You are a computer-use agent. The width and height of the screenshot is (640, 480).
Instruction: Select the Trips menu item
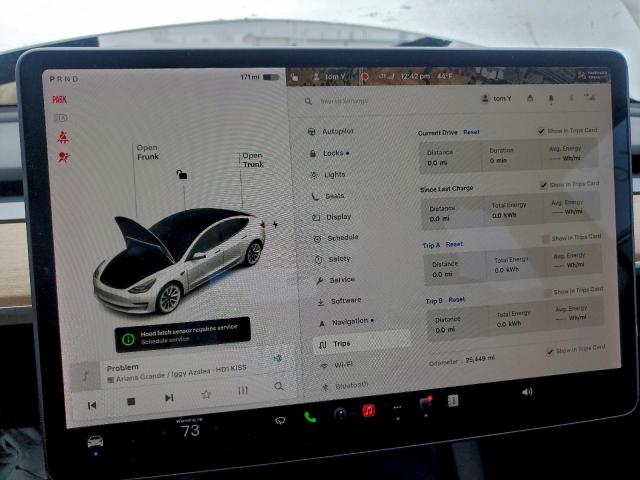pyautogui.click(x=362, y=344)
